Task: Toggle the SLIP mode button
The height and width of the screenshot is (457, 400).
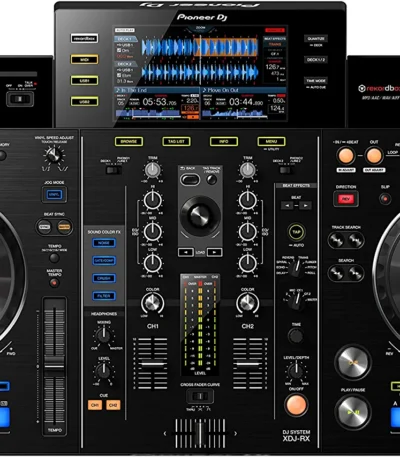Action: 385,199
